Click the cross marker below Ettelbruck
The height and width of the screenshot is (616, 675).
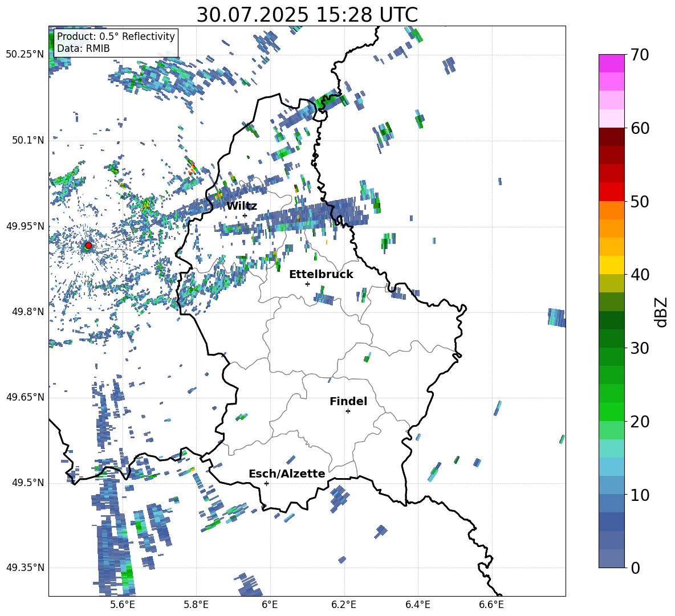coord(307,284)
